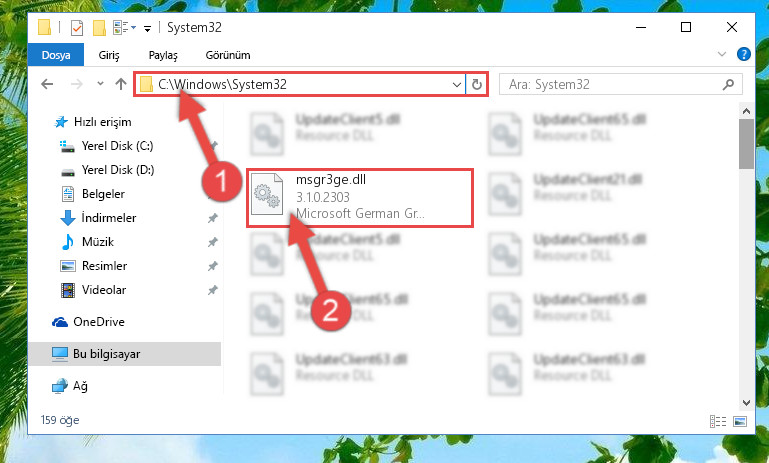Open OneDrive in the navigation pane
Viewport: 769px width, 463px height.
[x=98, y=322]
